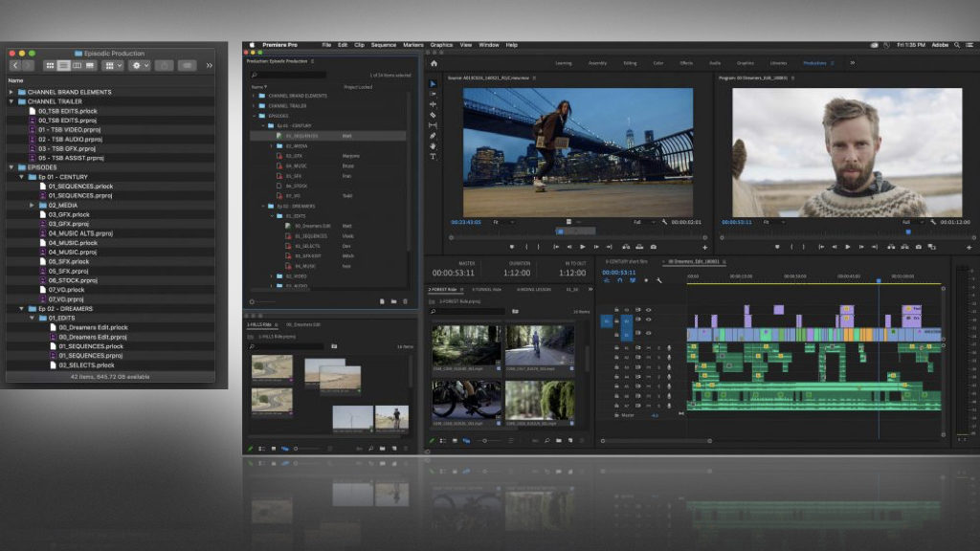Select the Razor tool
This screenshot has height=551, width=980.
[433, 115]
